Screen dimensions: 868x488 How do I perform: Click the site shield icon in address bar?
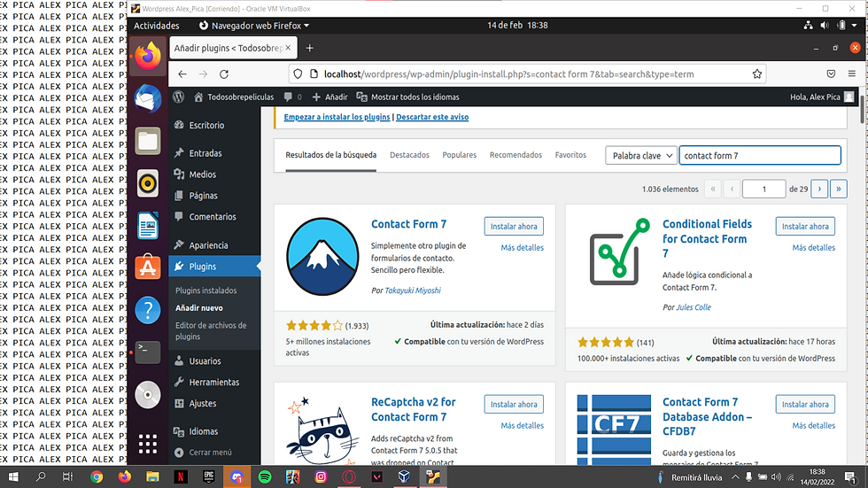coord(298,74)
